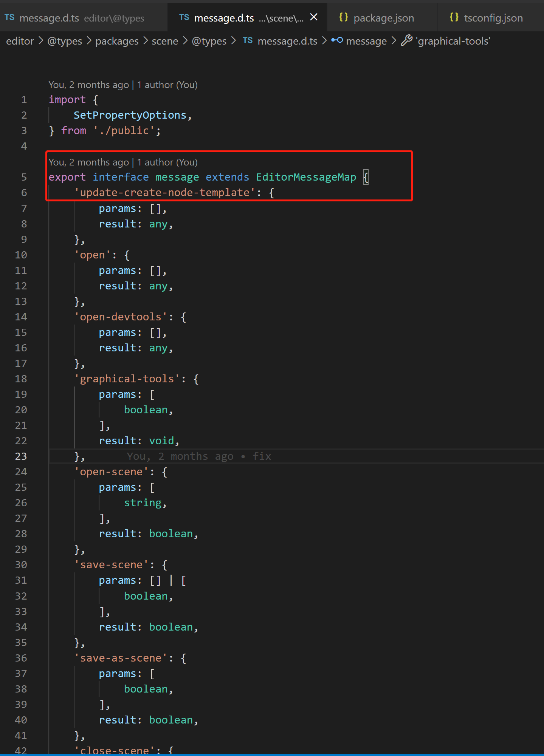Click the interface symbol icon beside the message breadcrumb
This screenshot has height=756, width=544.
click(337, 40)
